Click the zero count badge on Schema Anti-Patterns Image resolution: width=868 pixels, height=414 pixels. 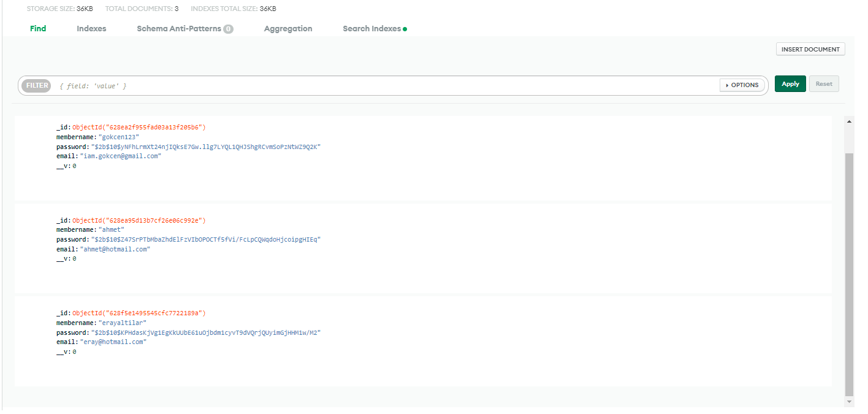click(228, 28)
